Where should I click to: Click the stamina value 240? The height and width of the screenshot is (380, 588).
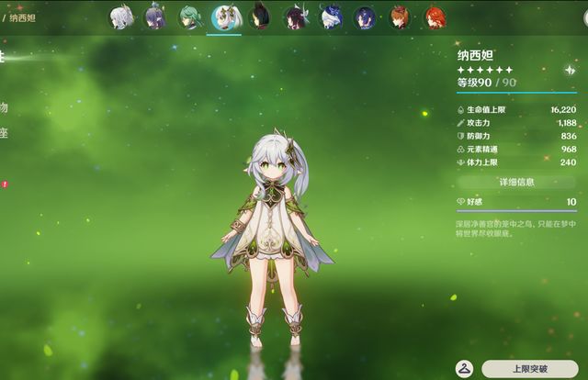569,162
